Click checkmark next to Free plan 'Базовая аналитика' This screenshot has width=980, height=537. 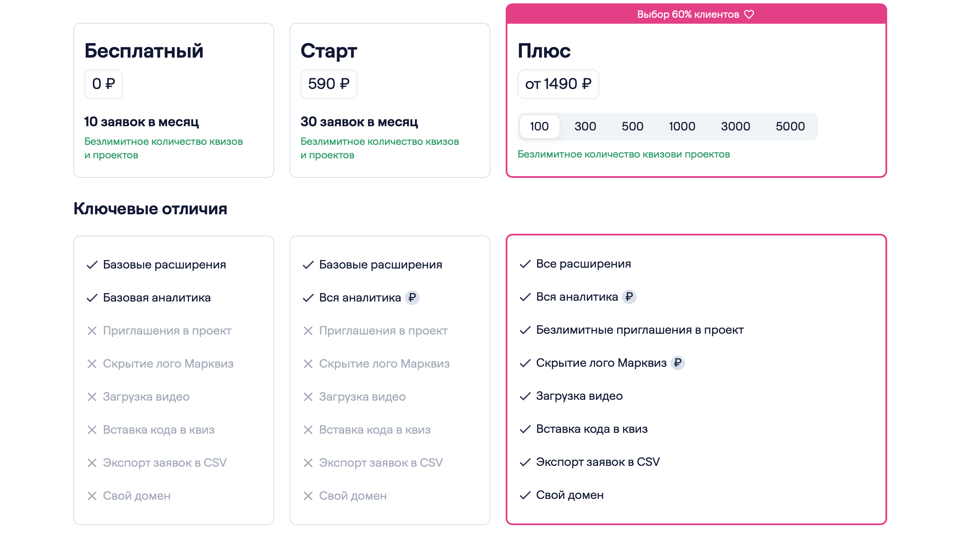[92, 298]
